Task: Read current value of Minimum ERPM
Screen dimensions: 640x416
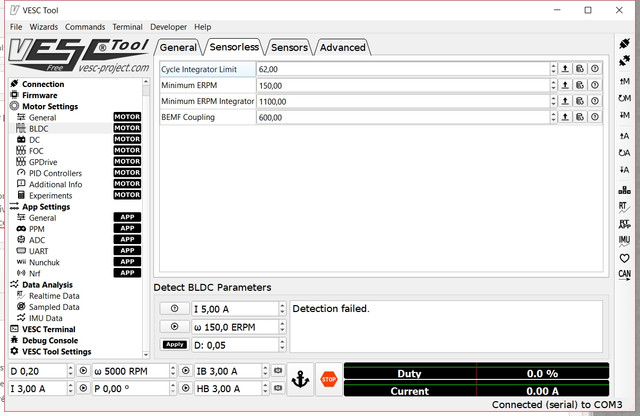Action: pos(565,85)
